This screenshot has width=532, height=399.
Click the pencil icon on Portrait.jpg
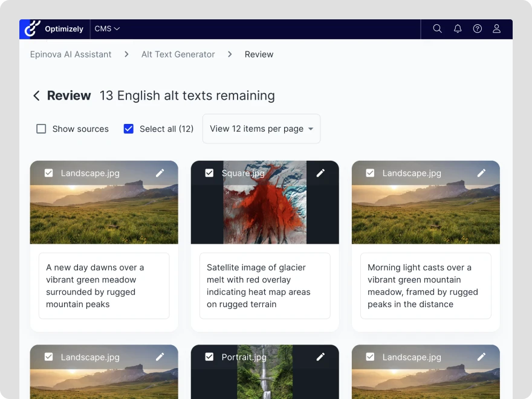[x=320, y=357]
